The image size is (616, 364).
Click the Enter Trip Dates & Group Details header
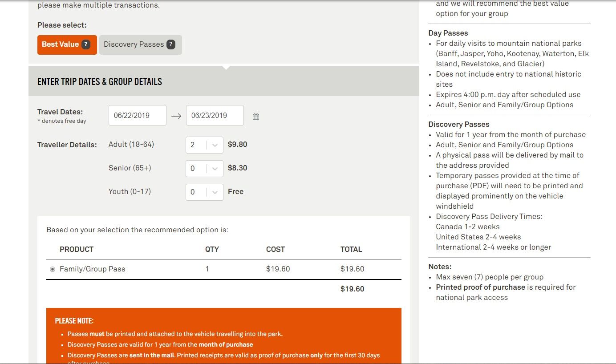(100, 81)
